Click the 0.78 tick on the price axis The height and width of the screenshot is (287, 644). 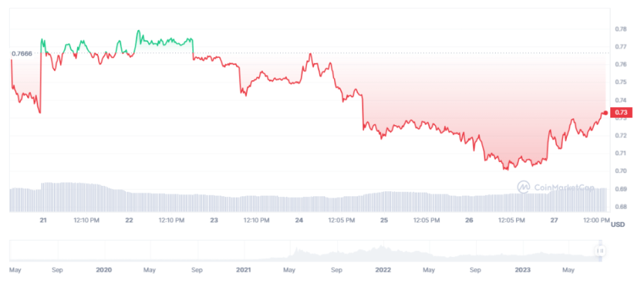click(x=620, y=29)
